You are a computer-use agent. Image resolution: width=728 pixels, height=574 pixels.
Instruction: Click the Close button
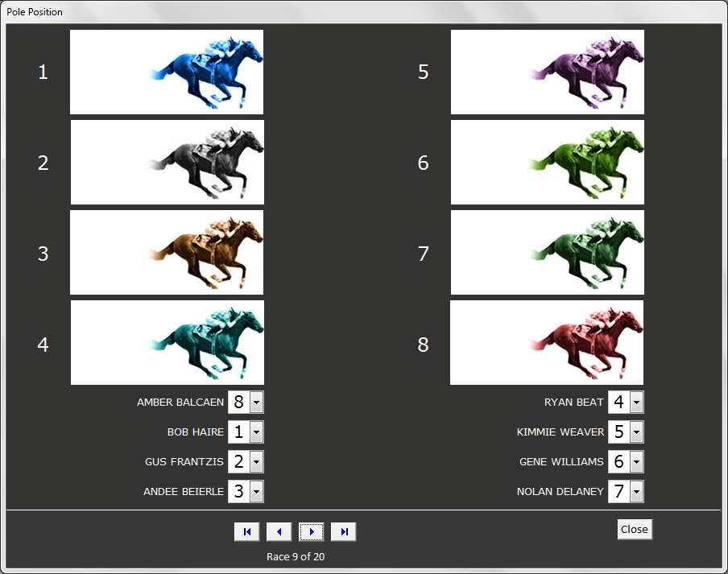click(x=635, y=529)
